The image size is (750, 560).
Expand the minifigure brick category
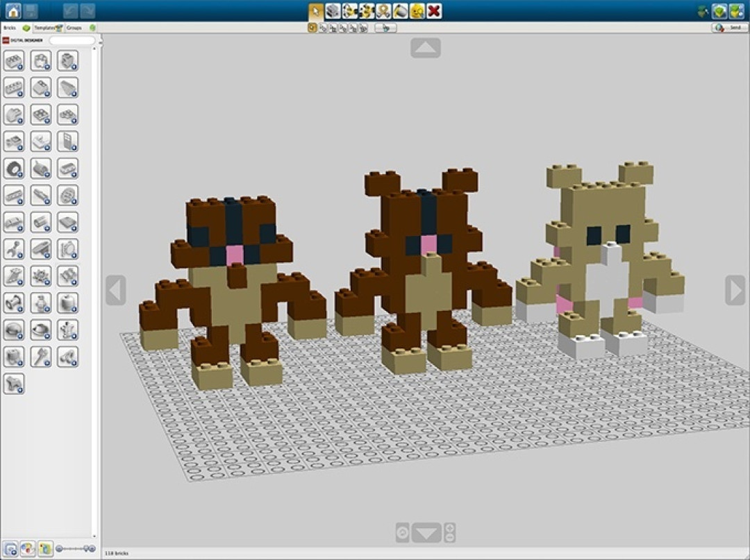[x=41, y=303]
